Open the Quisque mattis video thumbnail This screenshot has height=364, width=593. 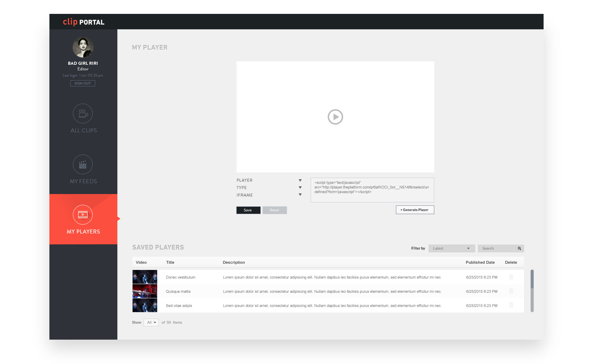click(x=145, y=291)
